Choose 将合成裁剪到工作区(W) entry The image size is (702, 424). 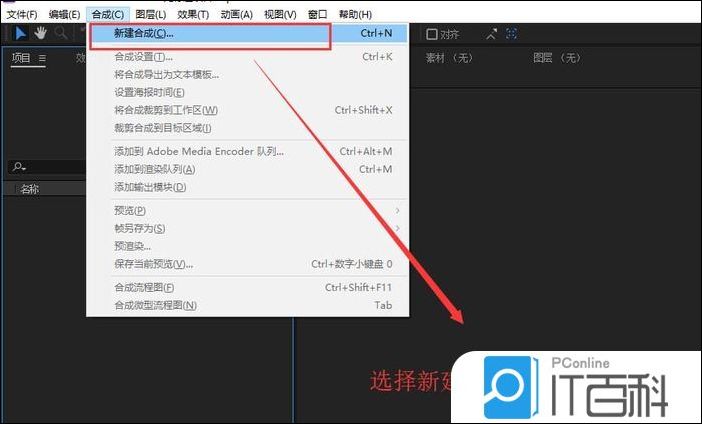pyautogui.click(x=247, y=110)
